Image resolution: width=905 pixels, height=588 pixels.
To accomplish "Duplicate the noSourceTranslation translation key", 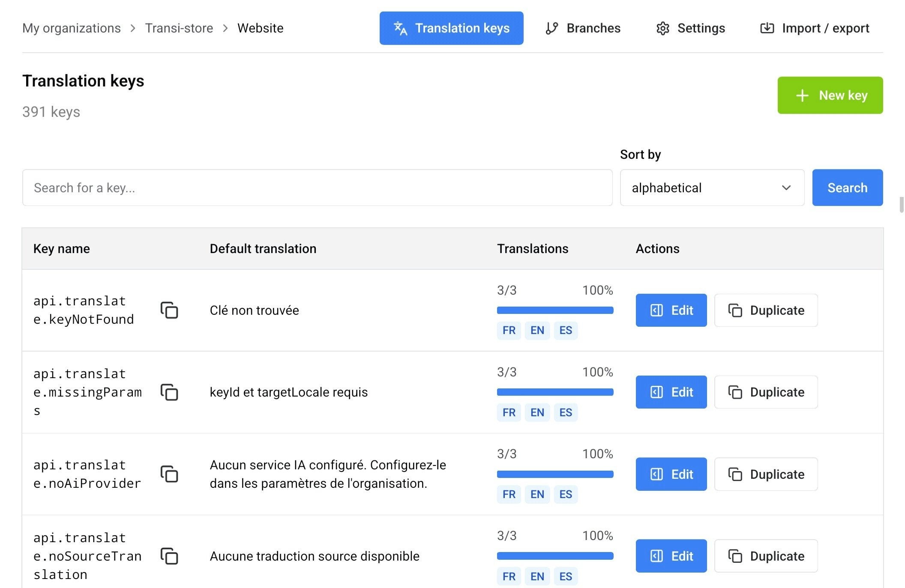I will (x=766, y=556).
